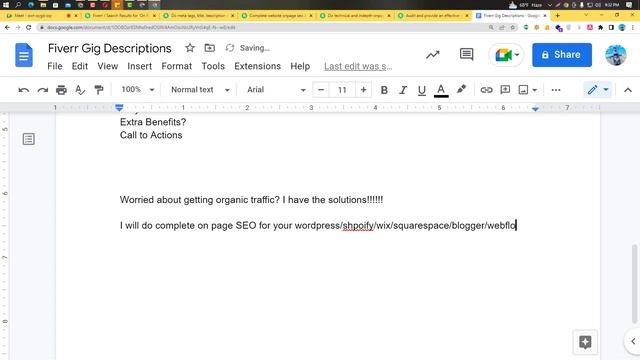Screen dimensions: 640x360
Task: Open the Help menu
Action: click(x=300, y=66)
